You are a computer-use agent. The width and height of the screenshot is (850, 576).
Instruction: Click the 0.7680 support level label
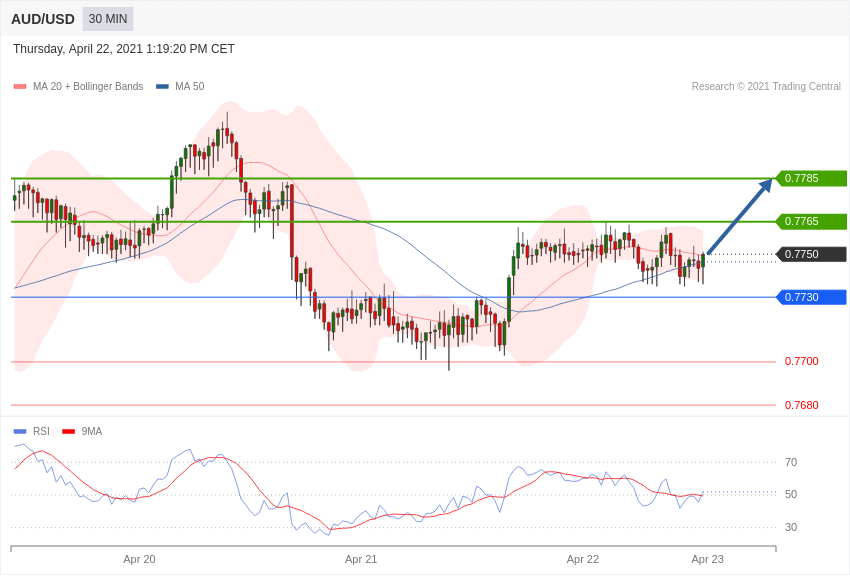(802, 405)
